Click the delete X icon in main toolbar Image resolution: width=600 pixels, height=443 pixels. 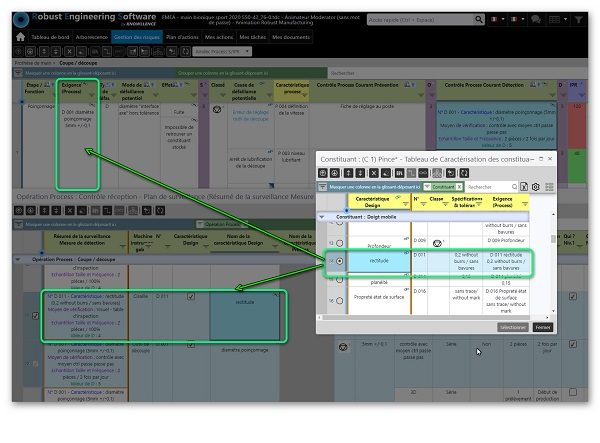[69, 51]
